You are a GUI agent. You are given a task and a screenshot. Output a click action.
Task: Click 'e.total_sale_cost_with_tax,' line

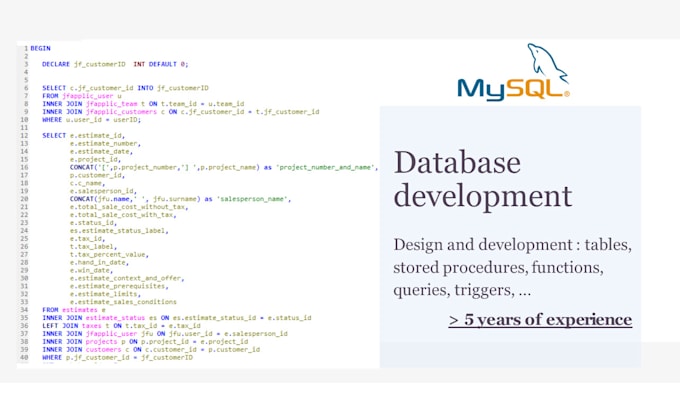tap(123, 215)
